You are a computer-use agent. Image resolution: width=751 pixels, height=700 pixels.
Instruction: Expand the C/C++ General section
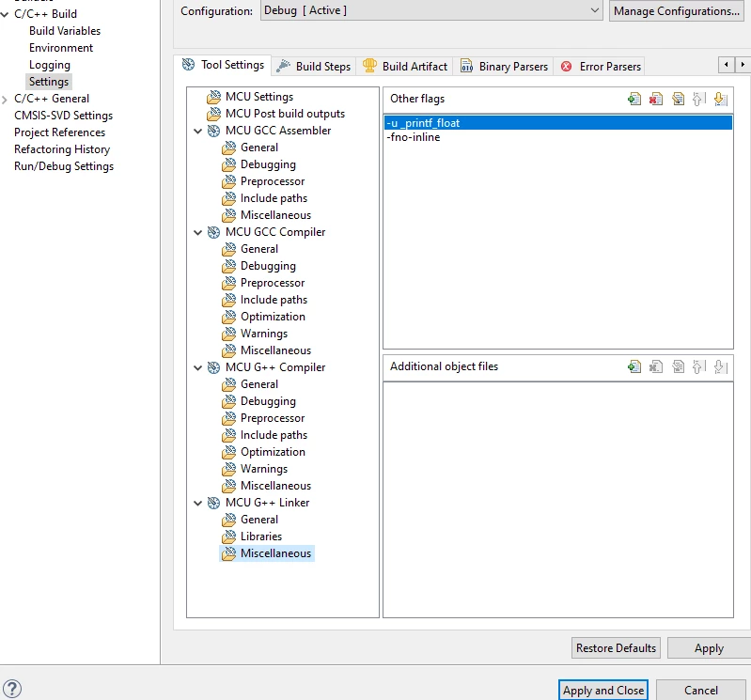pyautogui.click(x=5, y=99)
